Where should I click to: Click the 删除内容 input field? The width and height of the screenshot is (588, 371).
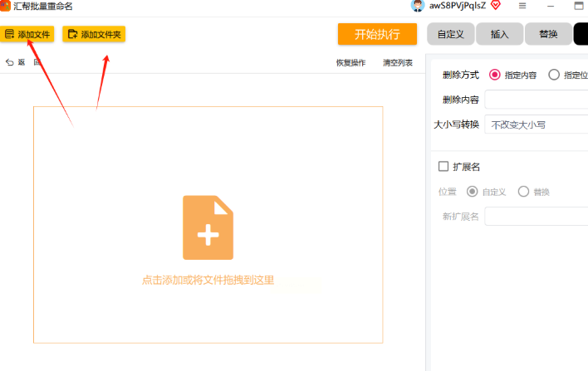[x=536, y=100]
